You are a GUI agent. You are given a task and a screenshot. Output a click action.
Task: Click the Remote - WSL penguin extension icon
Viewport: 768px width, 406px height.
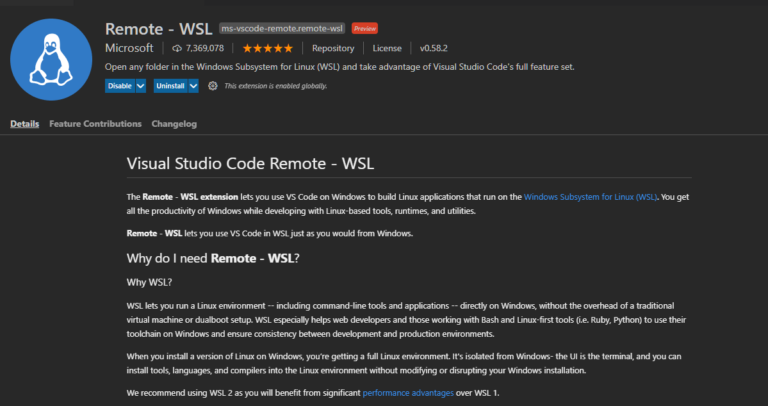51,59
